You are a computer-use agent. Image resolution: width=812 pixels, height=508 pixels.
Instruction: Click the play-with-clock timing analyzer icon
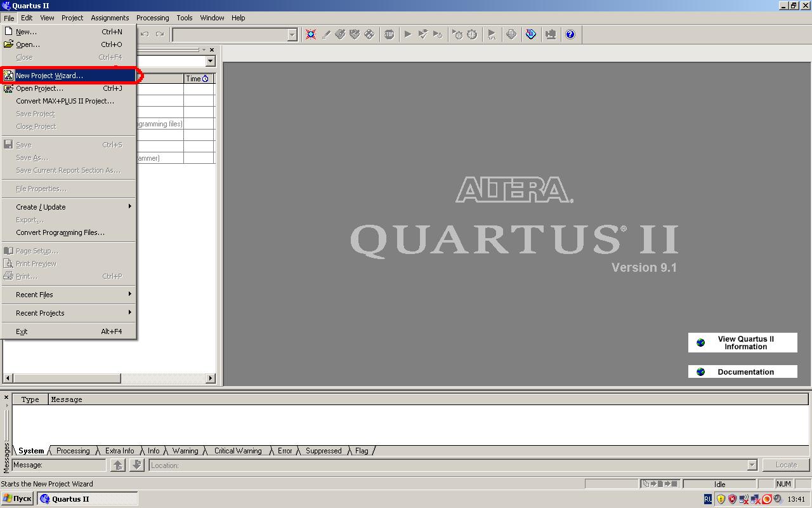[x=437, y=34]
